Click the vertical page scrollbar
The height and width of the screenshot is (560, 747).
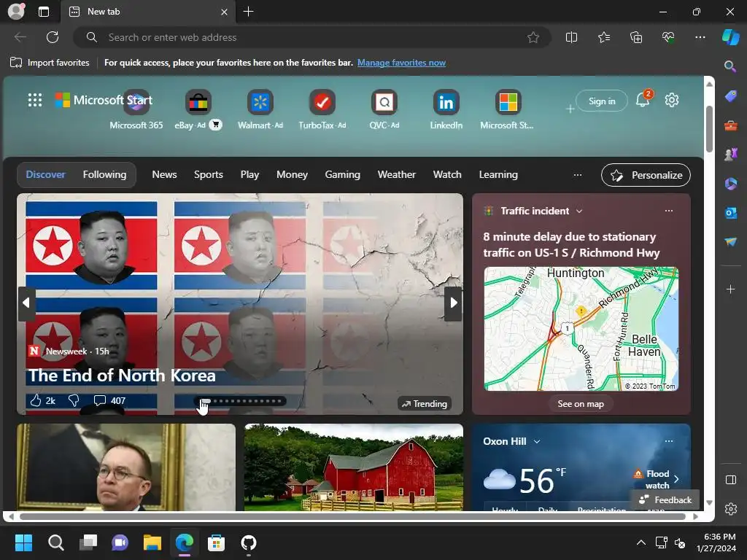click(x=709, y=128)
